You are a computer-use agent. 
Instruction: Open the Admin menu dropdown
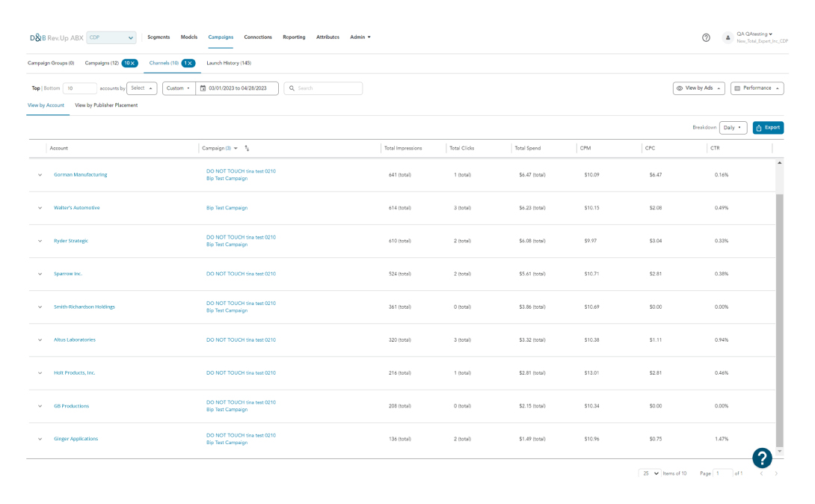pyautogui.click(x=360, y=37)
